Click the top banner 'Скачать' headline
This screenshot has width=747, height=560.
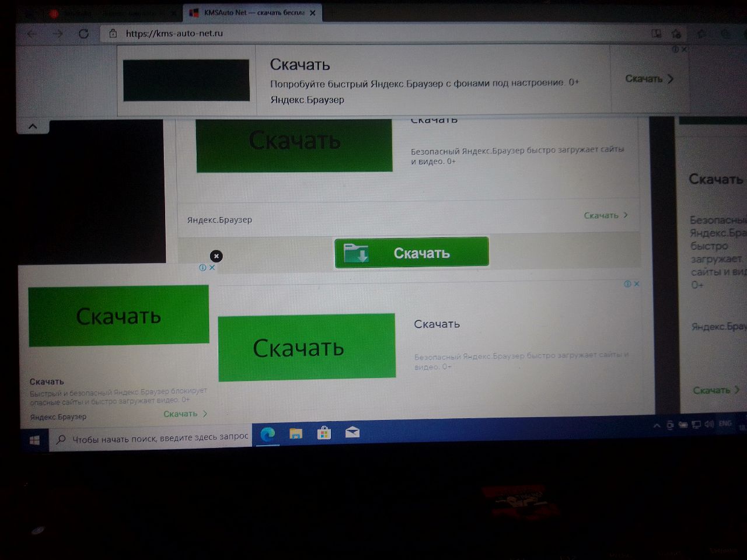point(300,64)
